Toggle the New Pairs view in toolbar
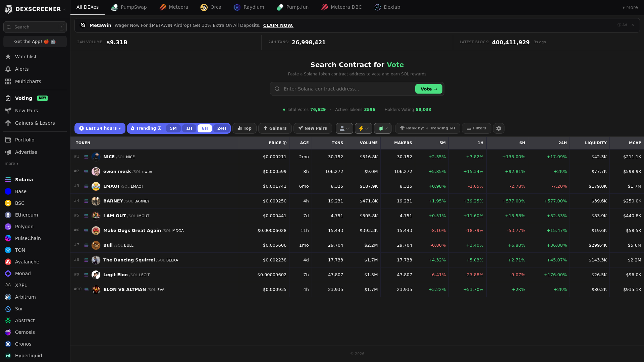 (x=313, y=128)
